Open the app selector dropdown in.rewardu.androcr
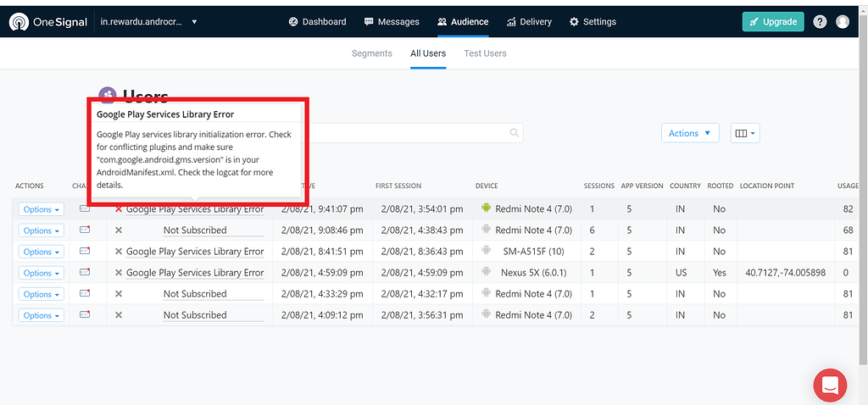Image resolution: width=868 pixels, height=405 pixels. pos(149,21)
